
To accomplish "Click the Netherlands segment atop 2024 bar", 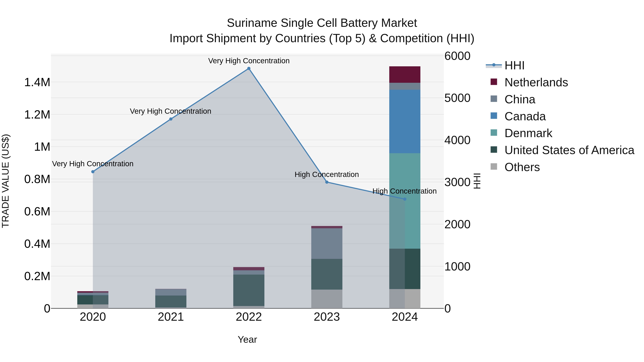I will (x=405, y=74).
